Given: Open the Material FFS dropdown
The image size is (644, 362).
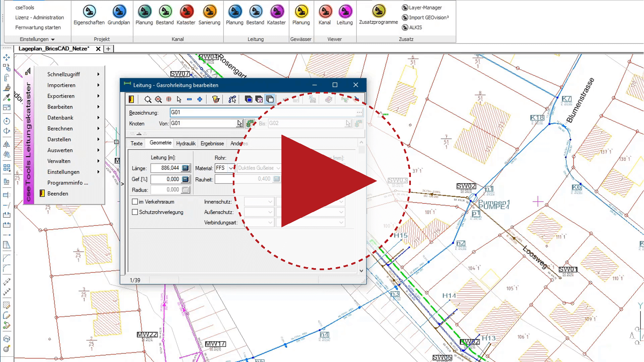Looking at the screenshot, I should [x=231, y=168].
